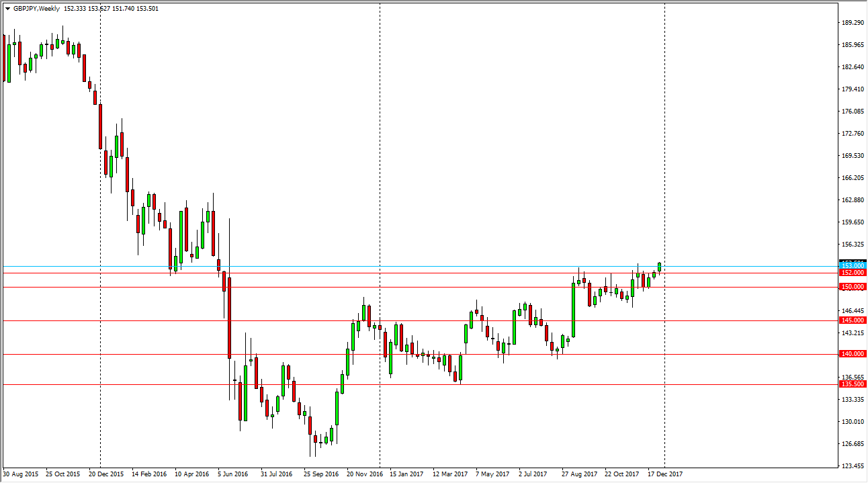
Task: Click the long red Brexit drop candle
Action: pos(228,316)
